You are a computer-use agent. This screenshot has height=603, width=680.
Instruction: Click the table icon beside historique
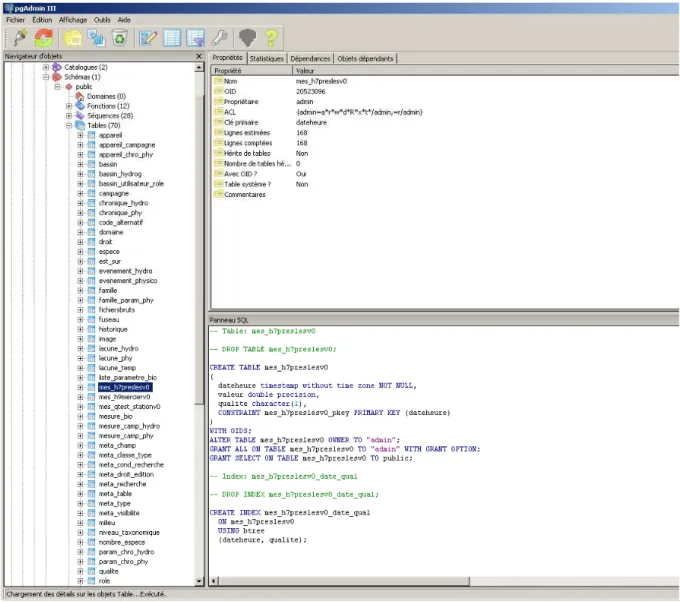[x=92, y=329]
